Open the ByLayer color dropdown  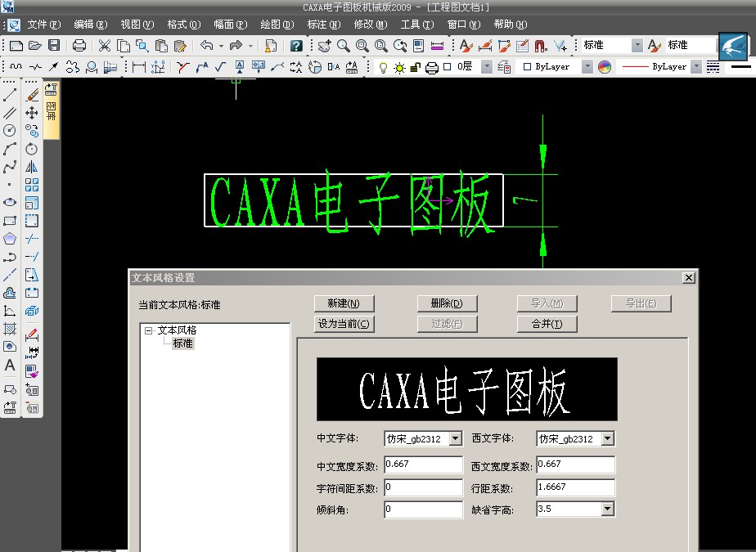(587, 67)
